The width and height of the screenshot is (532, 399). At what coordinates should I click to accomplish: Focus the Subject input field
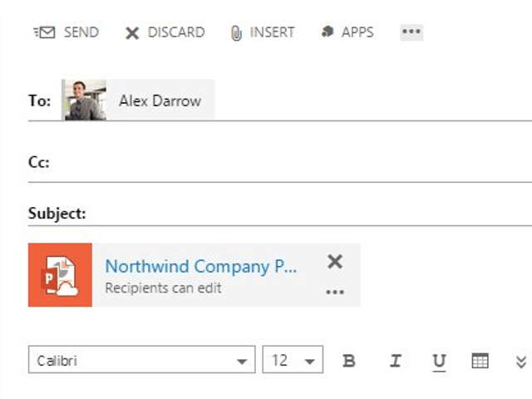click(x=308, y=213)
